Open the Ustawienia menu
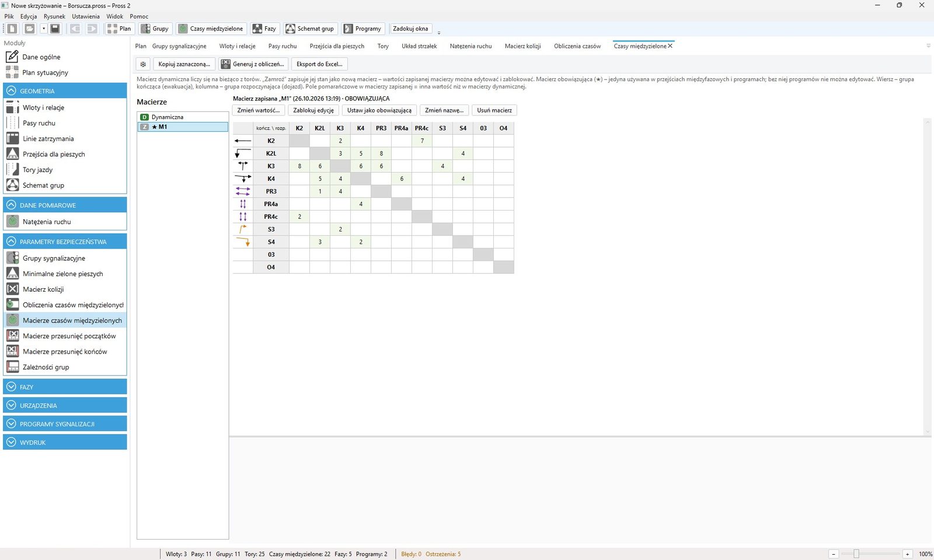The height and width of the screenshot is (560, 934). tap(86, 16)
